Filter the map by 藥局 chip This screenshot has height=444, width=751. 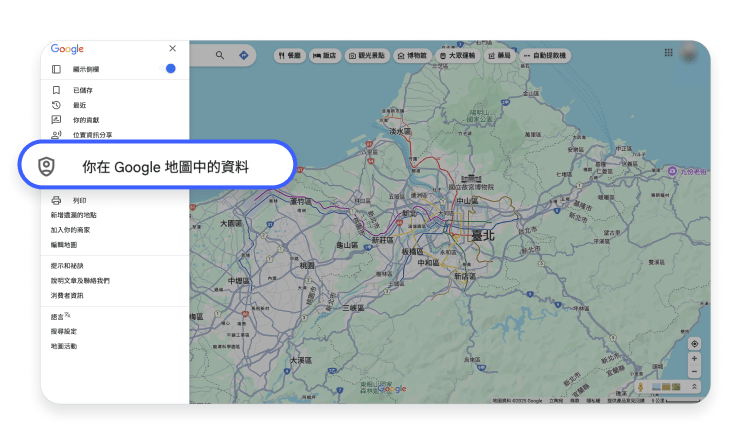click(499, 56)
